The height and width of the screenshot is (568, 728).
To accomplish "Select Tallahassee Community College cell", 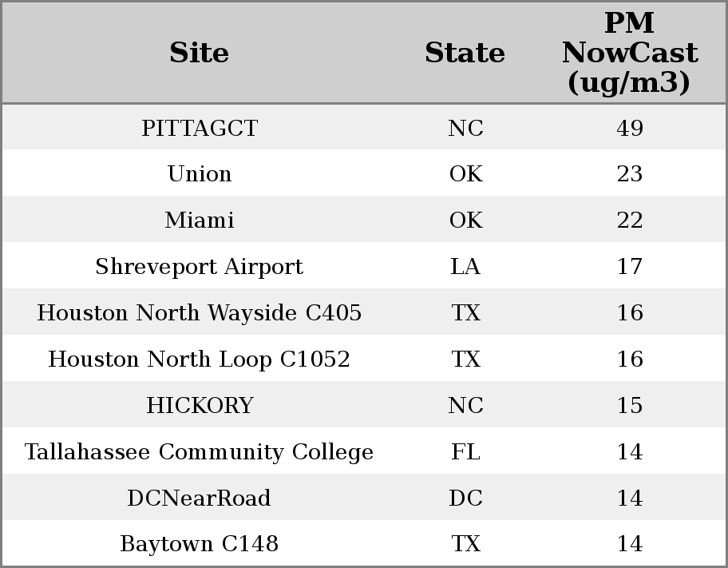I will (199, 452).
